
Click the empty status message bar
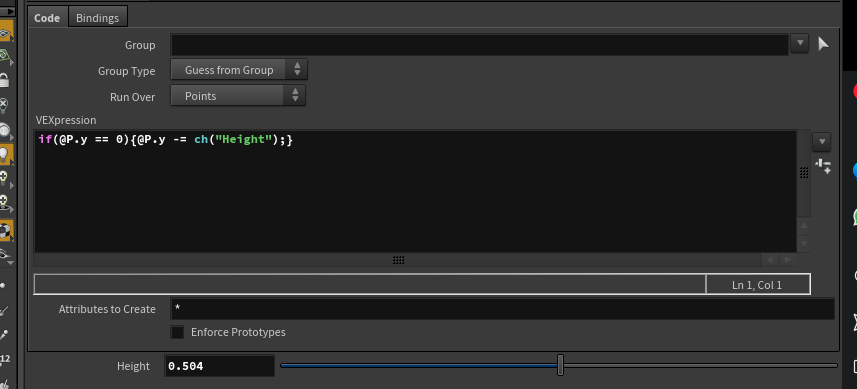tap(369, 284)
